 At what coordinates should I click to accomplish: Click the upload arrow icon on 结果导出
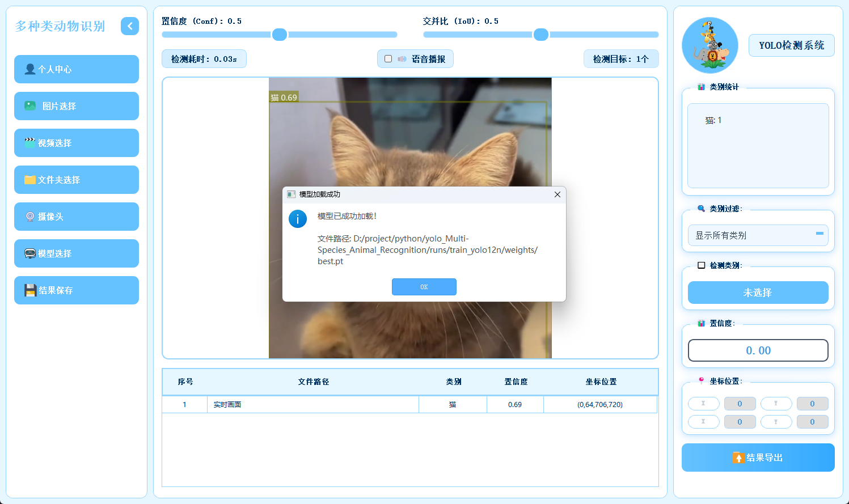(738, 458)
